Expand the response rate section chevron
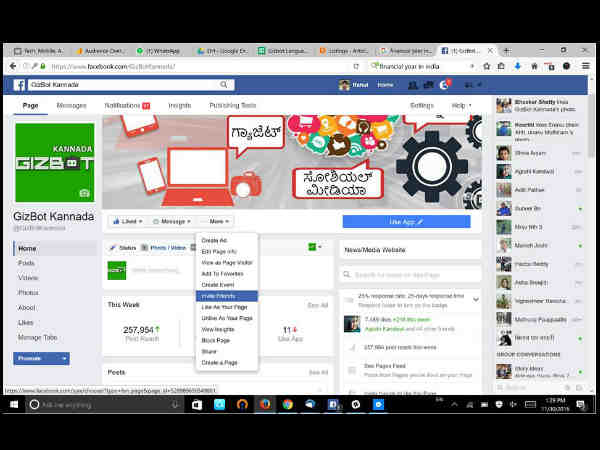Image resolution: width=600 pixels, height=450 pixels. (476, 300)
